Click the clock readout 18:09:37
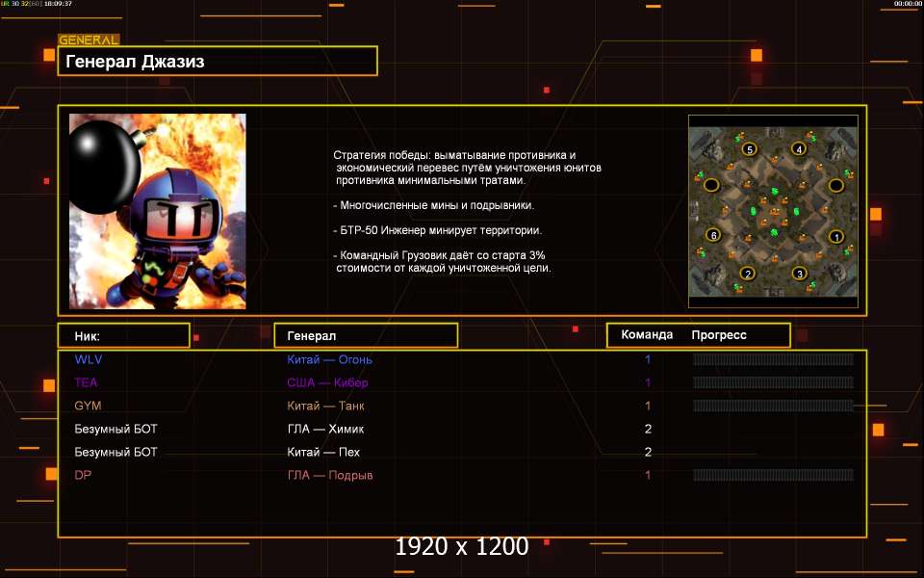 point(58,4)
